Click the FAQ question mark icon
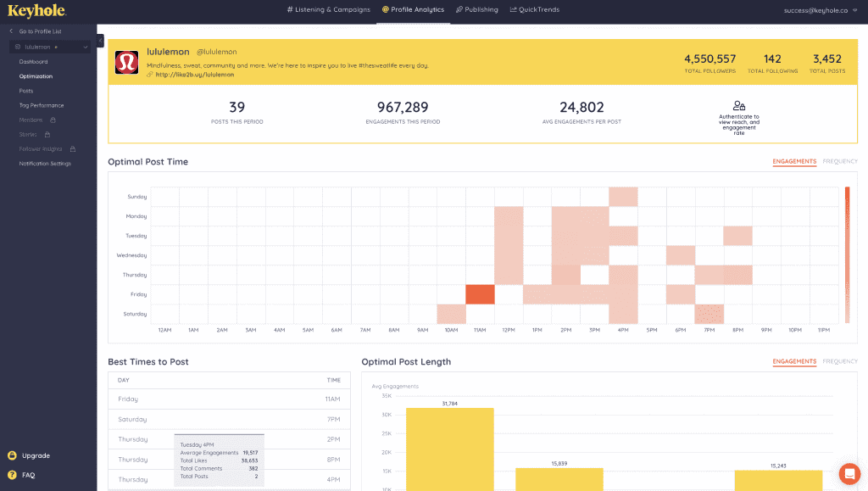 coord(12,475)
